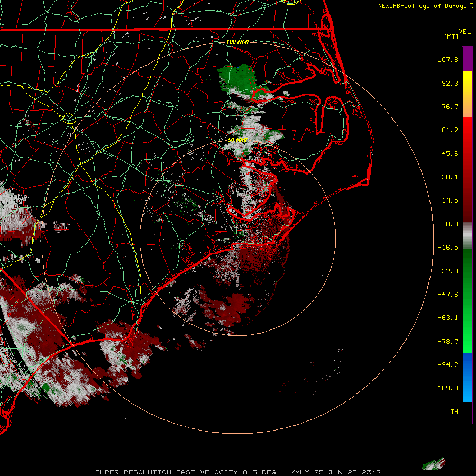Pick the black TH segment of the color bar
Viewport: 476px width, 476px height.
(x=467, y=412)
